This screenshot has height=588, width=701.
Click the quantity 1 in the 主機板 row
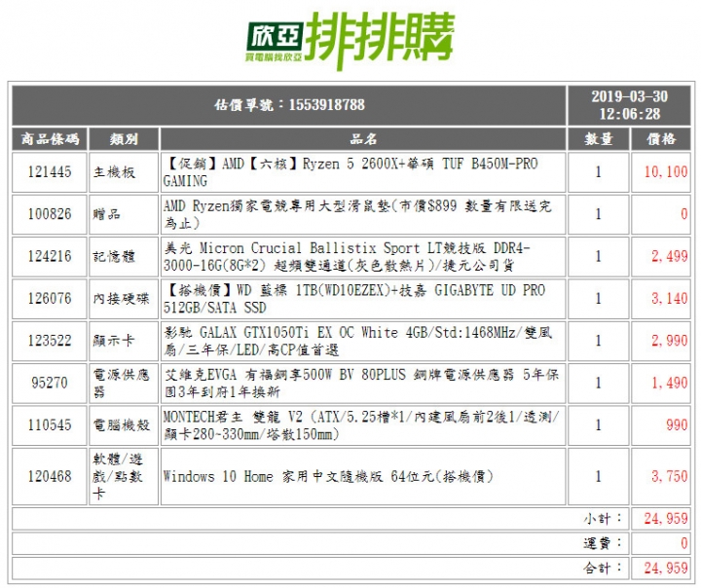point(598,172)
